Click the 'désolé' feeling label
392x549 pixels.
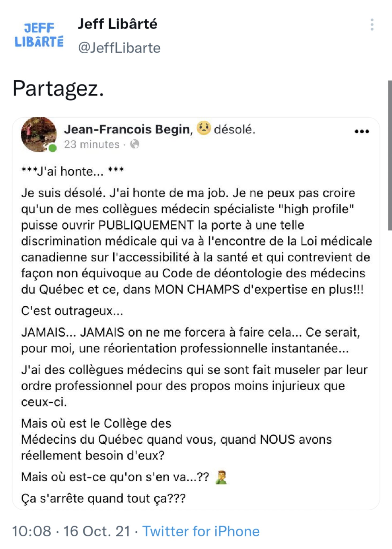(x=234, y=129)
